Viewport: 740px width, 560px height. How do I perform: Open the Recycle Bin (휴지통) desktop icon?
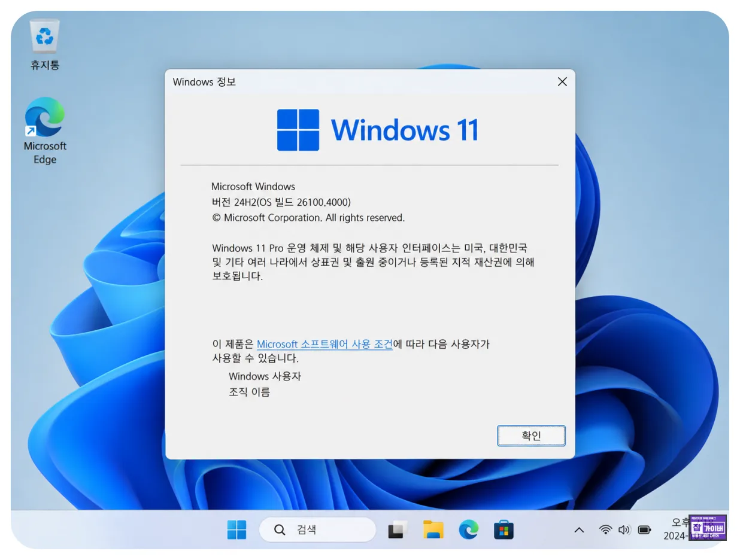(45, 45)
